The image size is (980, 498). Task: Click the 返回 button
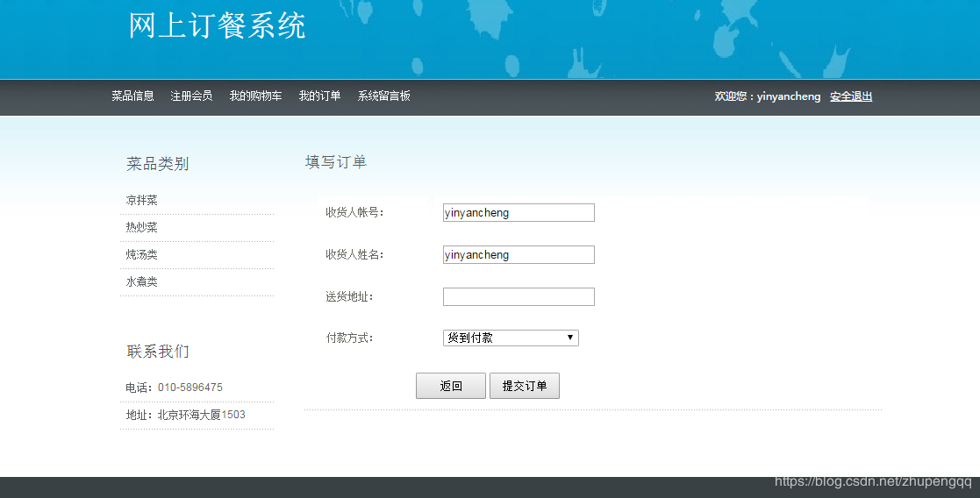click(451, 386)
